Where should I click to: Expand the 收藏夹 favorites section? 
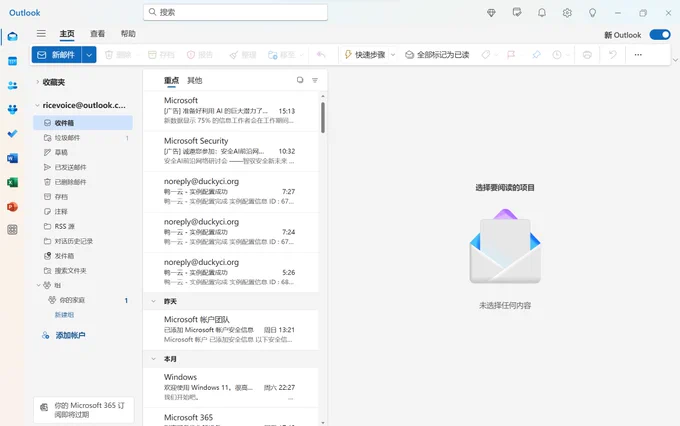pyautogui.click(x=38, y=82)
